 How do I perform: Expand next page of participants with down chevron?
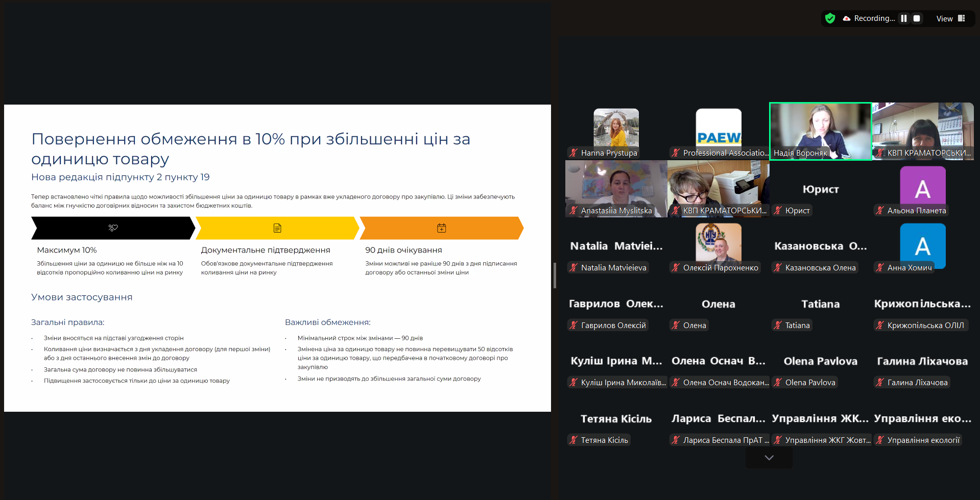pos(769,458)
